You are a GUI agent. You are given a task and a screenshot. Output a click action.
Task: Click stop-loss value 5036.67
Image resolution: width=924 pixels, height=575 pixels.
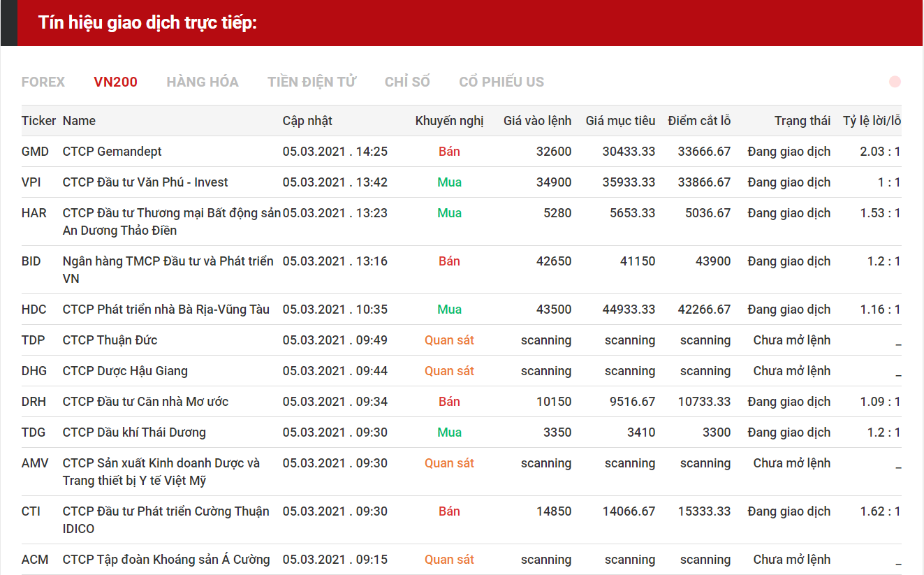(708, 213)
